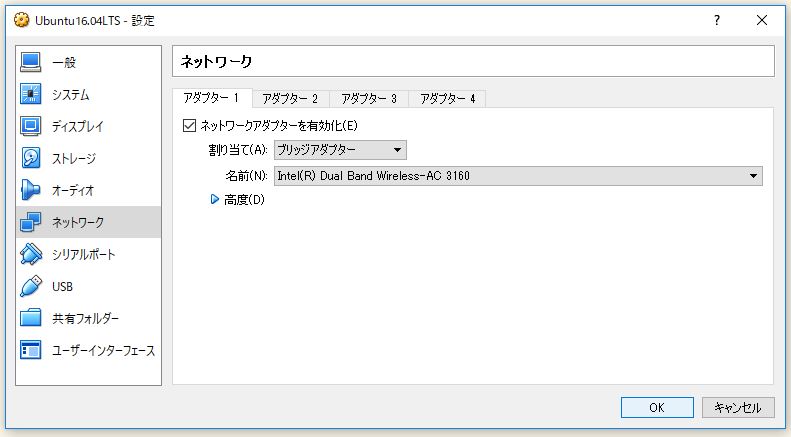Select the オーディオ speaker icon
The image size is (791, 437).
(30, 190)
